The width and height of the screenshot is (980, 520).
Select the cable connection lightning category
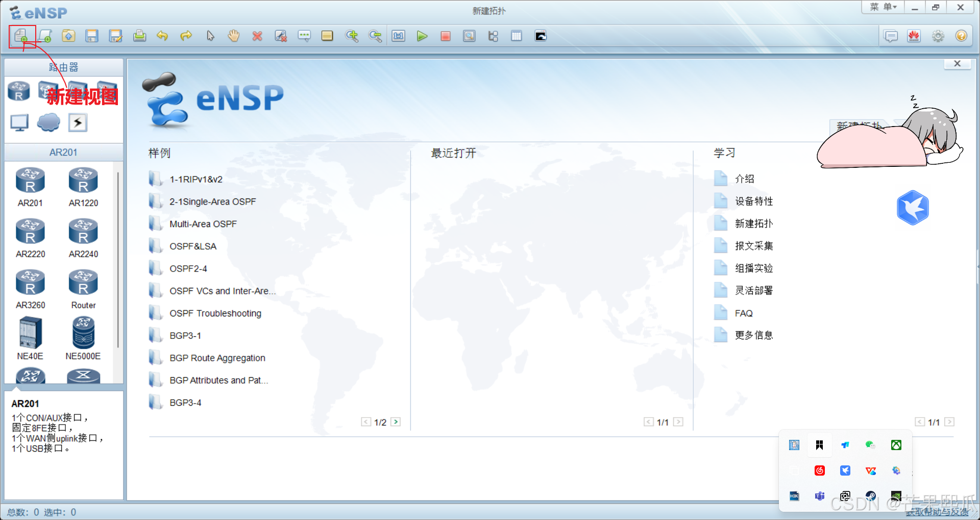point(78,122)
